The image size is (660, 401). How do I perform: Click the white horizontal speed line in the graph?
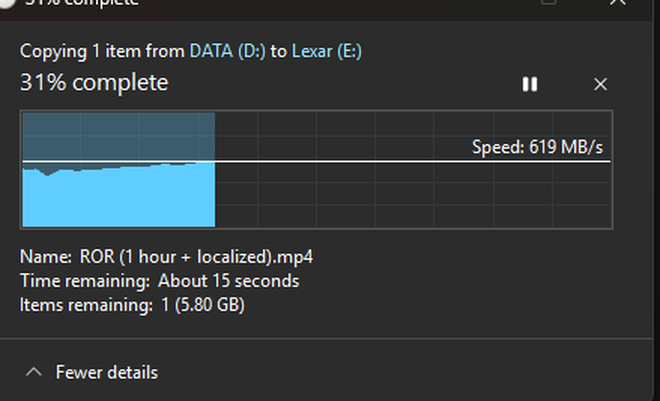(316, 161)
